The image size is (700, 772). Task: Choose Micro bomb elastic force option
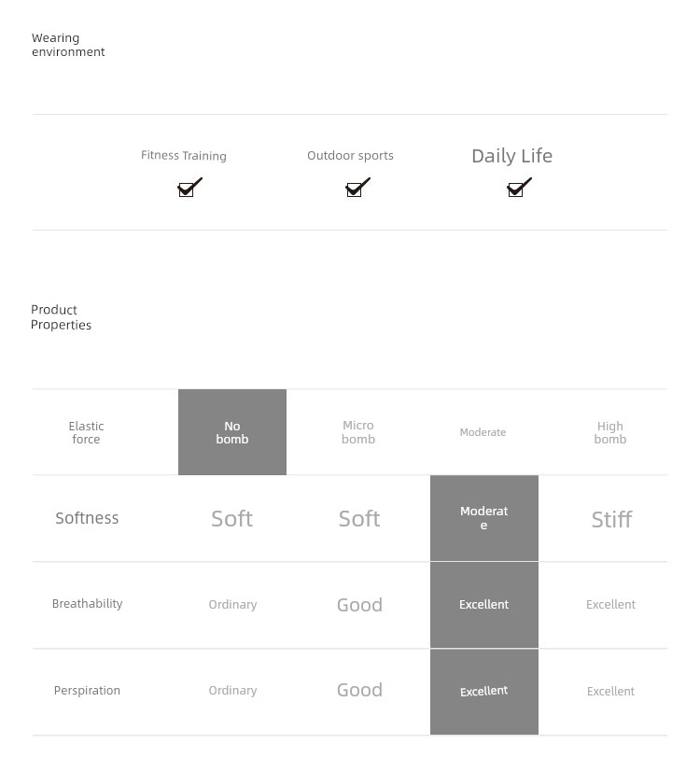coord(358,432)
